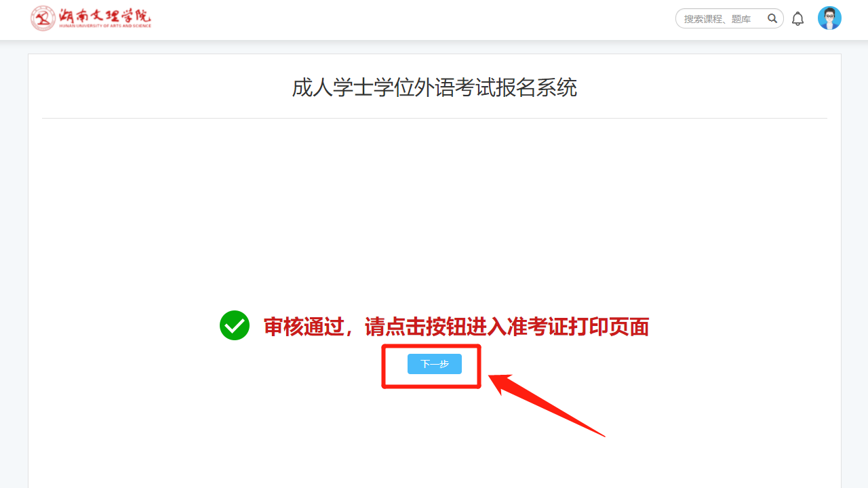Click empty space in the top header bar
Viewport: 868px width, 488px height.
pyautogui.click(x=407, y=19)
